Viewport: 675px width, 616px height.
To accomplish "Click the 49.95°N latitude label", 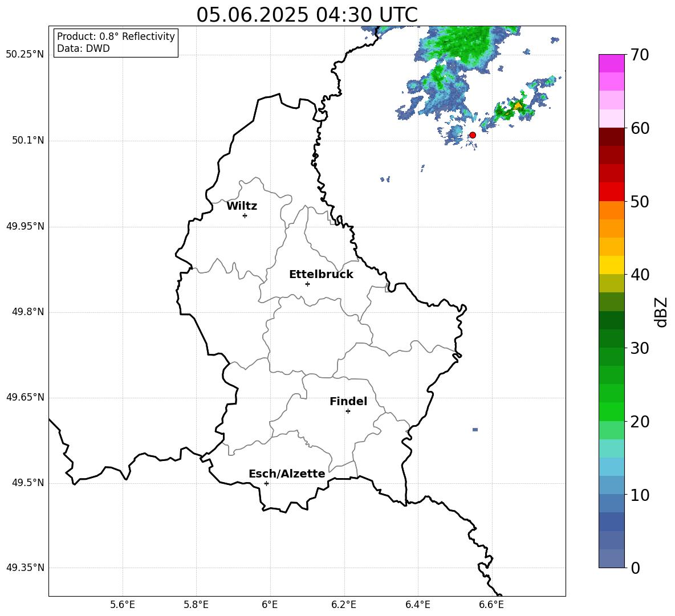I will click(25, 226).
